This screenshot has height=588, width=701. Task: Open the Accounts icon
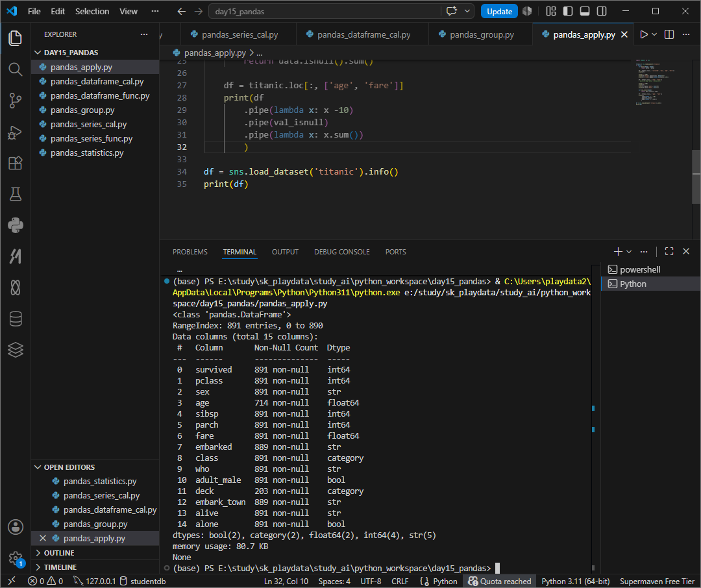coord(15,527)
